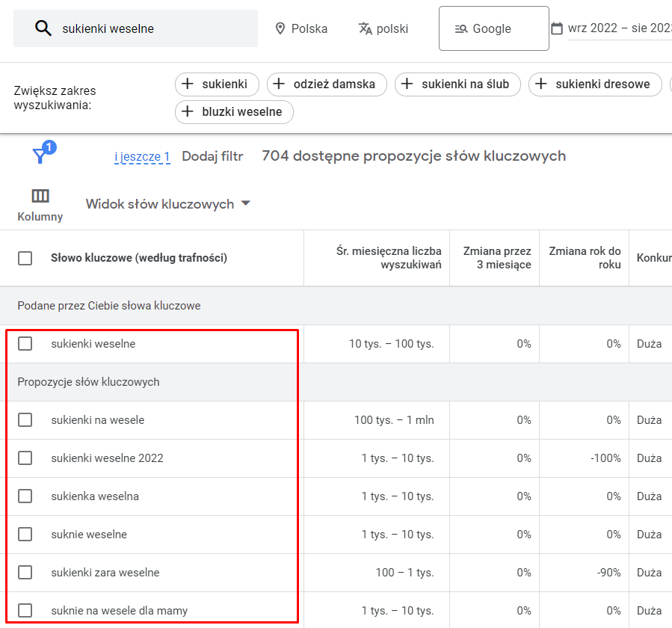Open the date range calendar icon
672x628 pixels.
(556, 28)
